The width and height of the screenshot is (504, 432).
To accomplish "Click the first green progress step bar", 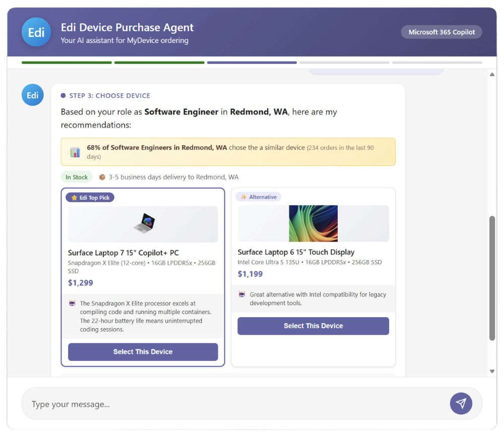I will pos(67,63).
